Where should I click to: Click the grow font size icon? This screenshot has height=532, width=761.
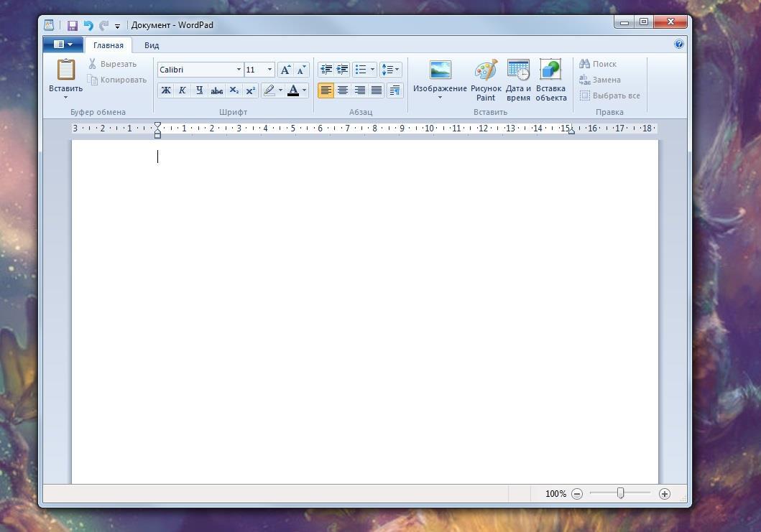[x=285, y=70]
